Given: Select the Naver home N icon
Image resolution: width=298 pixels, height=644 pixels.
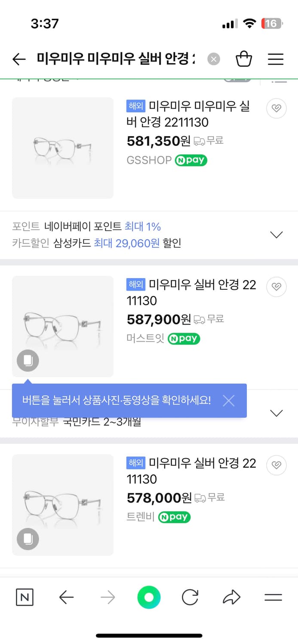Looking at the screenshot, I should (x=25, y=597).
